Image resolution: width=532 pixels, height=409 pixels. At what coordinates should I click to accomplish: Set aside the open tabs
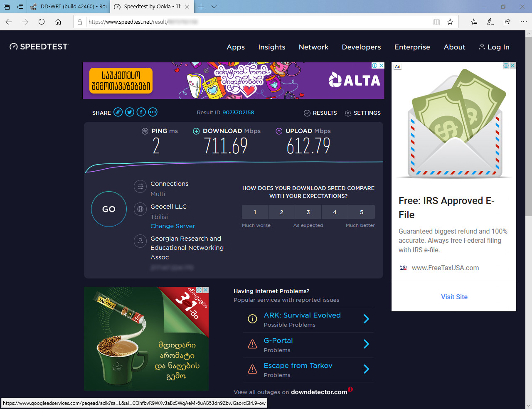pyautogui.click(x=20, y=7)
